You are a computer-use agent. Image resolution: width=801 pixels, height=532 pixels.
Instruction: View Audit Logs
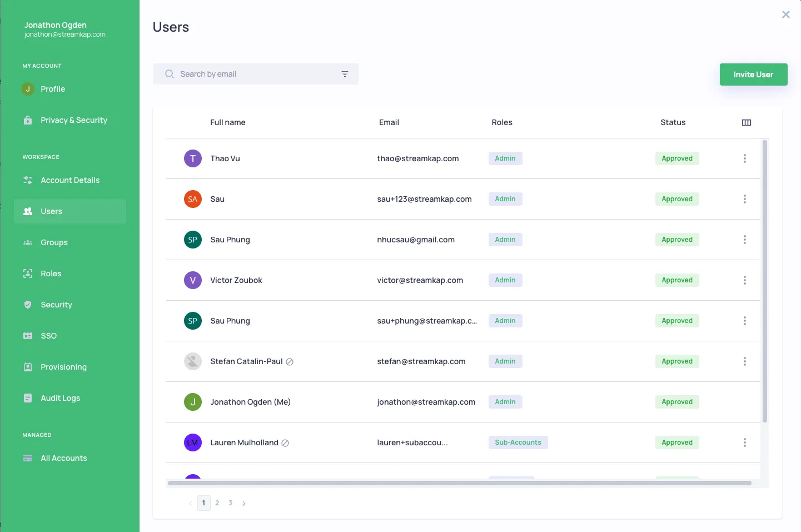click(x=70, y=398)
